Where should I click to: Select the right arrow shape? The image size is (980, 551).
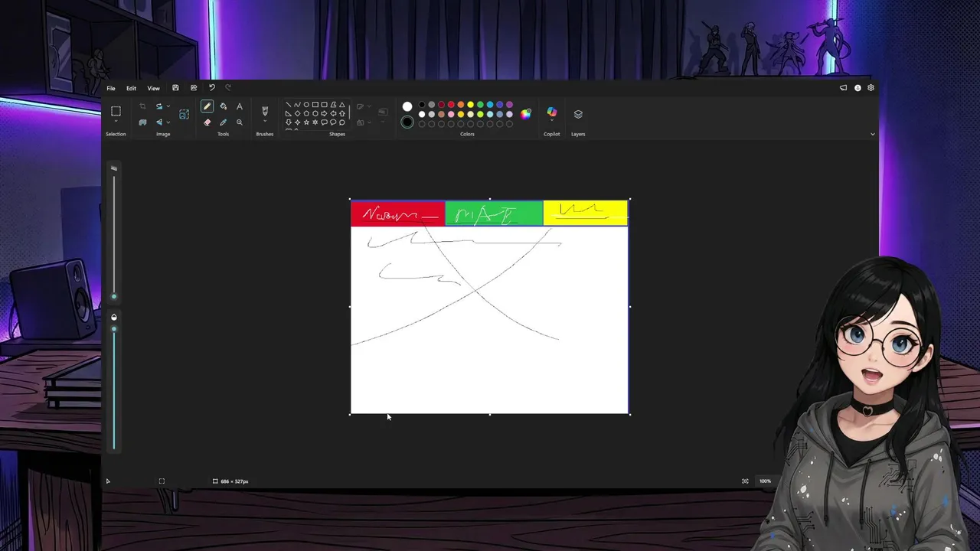324,113
